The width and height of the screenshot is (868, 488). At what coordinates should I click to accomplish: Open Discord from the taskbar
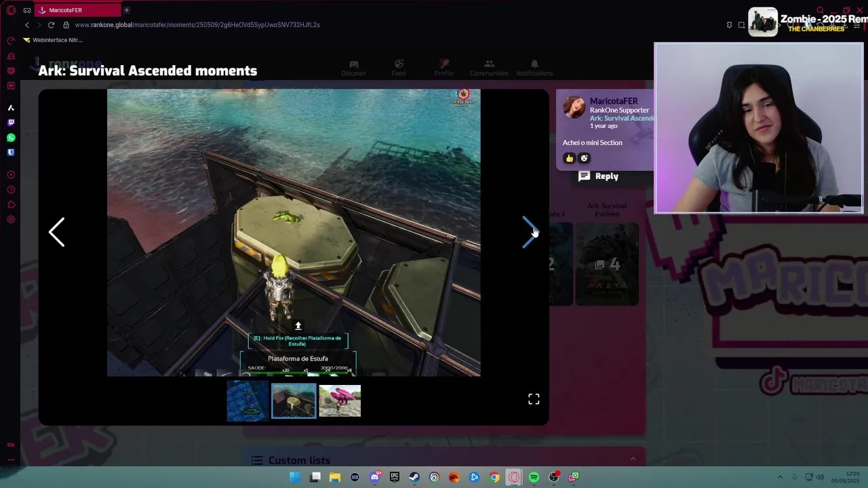coord(375,477)
